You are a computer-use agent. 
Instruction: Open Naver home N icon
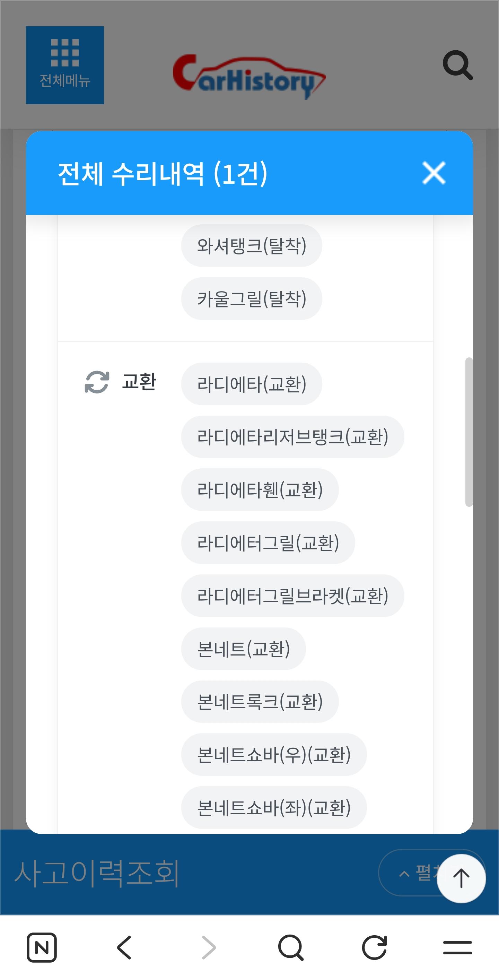tap(42, 947)
